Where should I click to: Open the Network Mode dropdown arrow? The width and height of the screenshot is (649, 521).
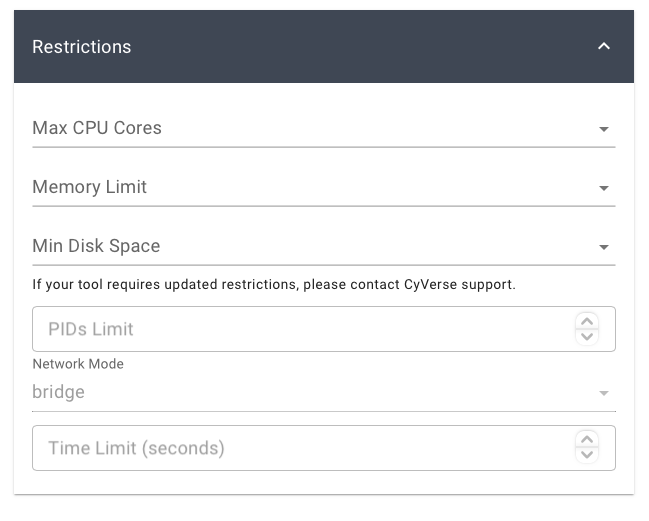click(603, 393)
